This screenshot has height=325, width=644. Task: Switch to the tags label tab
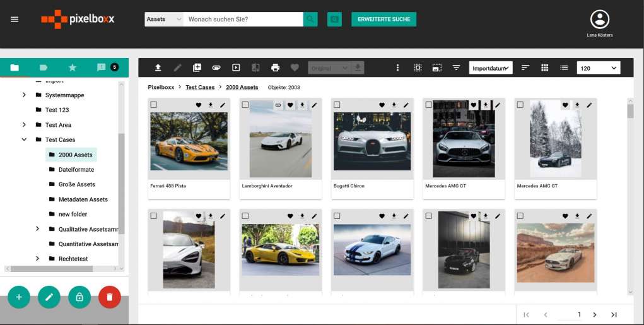[43, 68]
